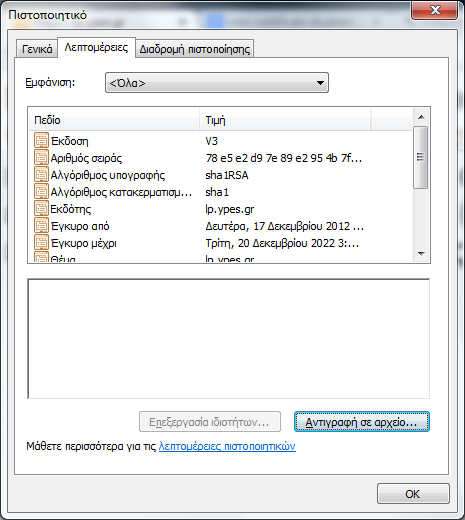Viewport: 465px width, 520px height.
Task: Click the Έγκυρο από row icon
Action: [41, 225]
